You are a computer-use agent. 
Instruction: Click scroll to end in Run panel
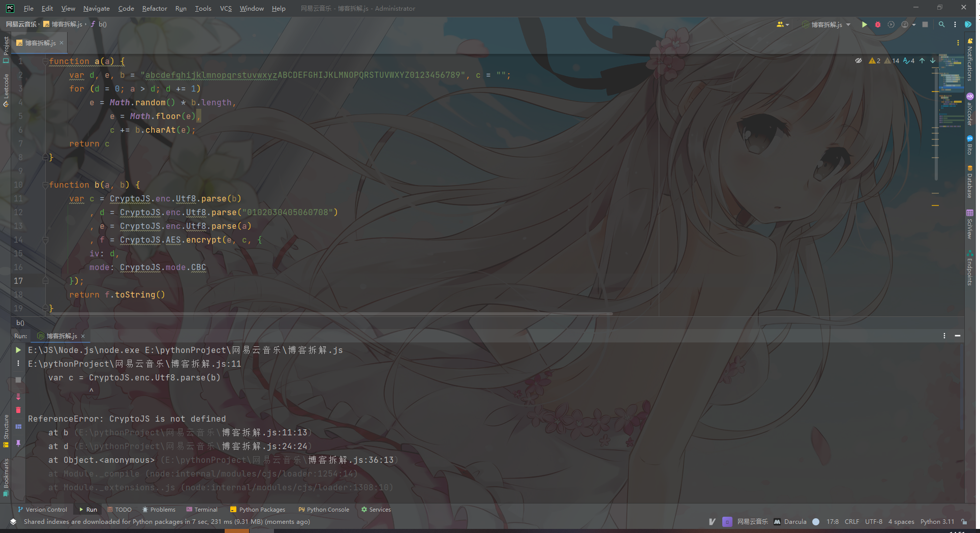pos(18,396)
